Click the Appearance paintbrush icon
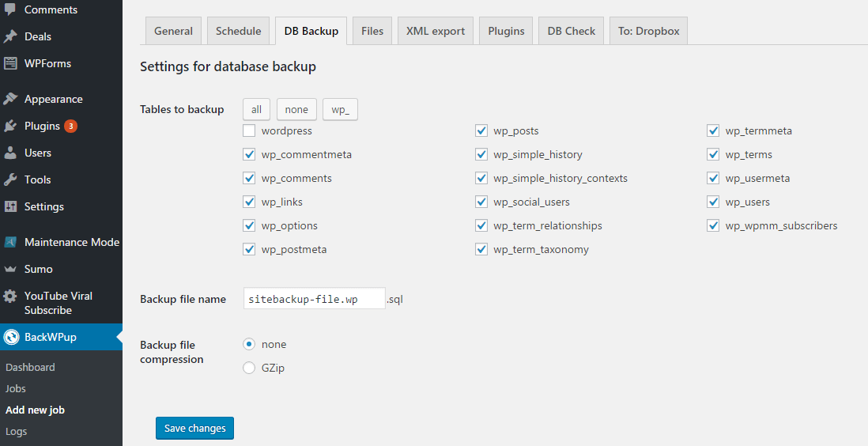 (x=10, y=99)
